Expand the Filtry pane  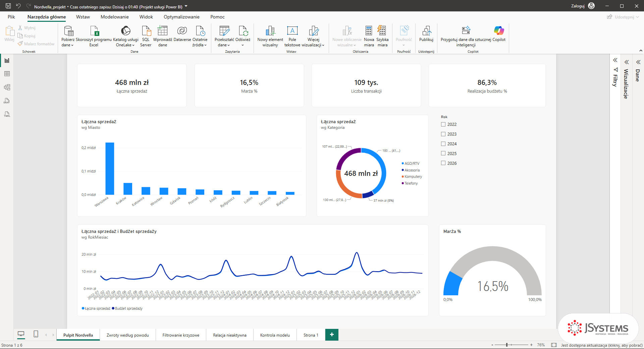coord(615,60)
